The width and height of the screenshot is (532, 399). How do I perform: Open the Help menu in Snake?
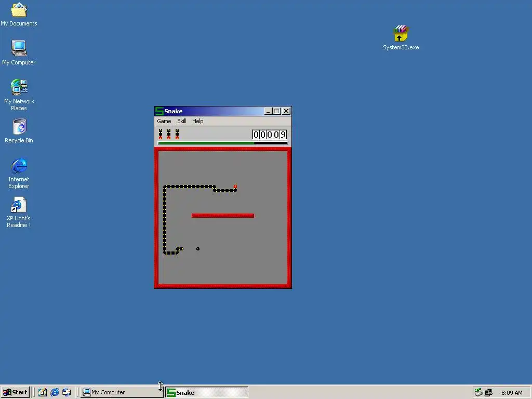click(197, 121)
